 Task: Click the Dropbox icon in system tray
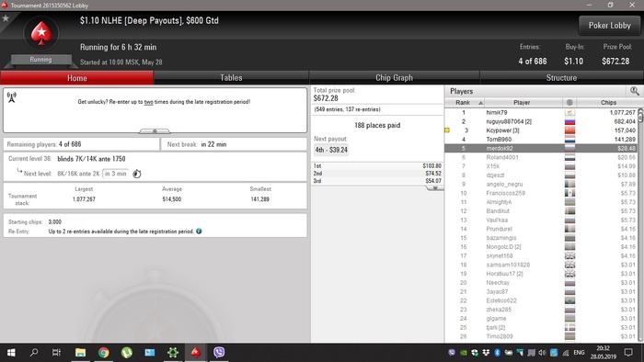click(486, 353)
